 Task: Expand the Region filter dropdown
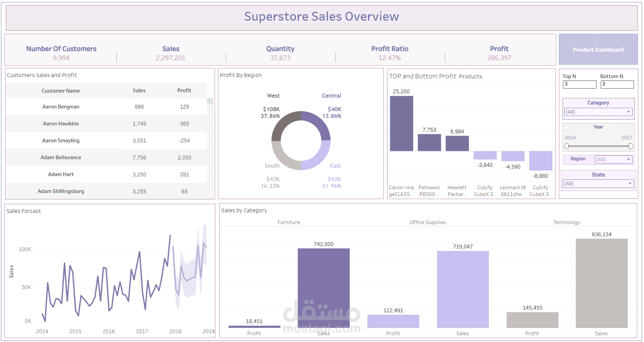(x=613, y=159)
